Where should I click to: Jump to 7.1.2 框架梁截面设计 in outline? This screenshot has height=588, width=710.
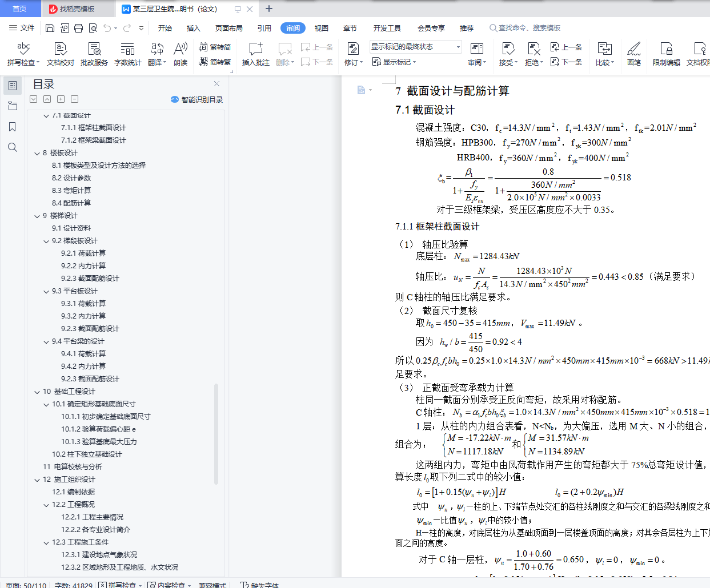(x=94, y=140)
